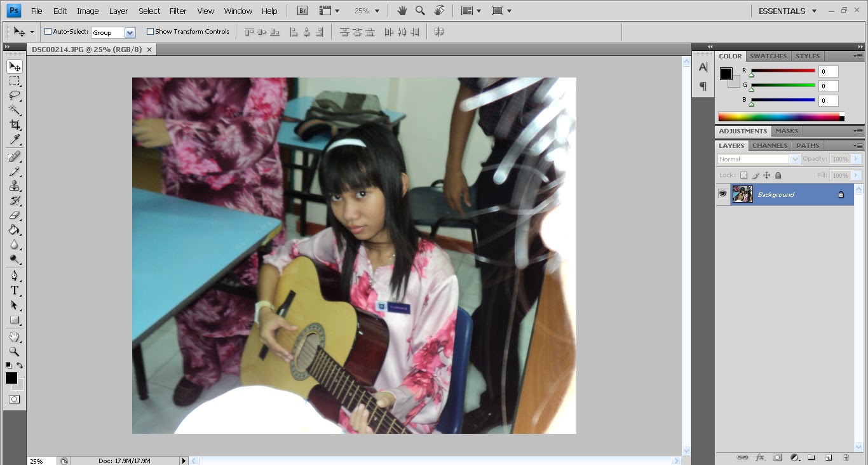Select the Clone Stamp tool
The width and height of the screenshot is (868, 465).
tap(14, 186)
